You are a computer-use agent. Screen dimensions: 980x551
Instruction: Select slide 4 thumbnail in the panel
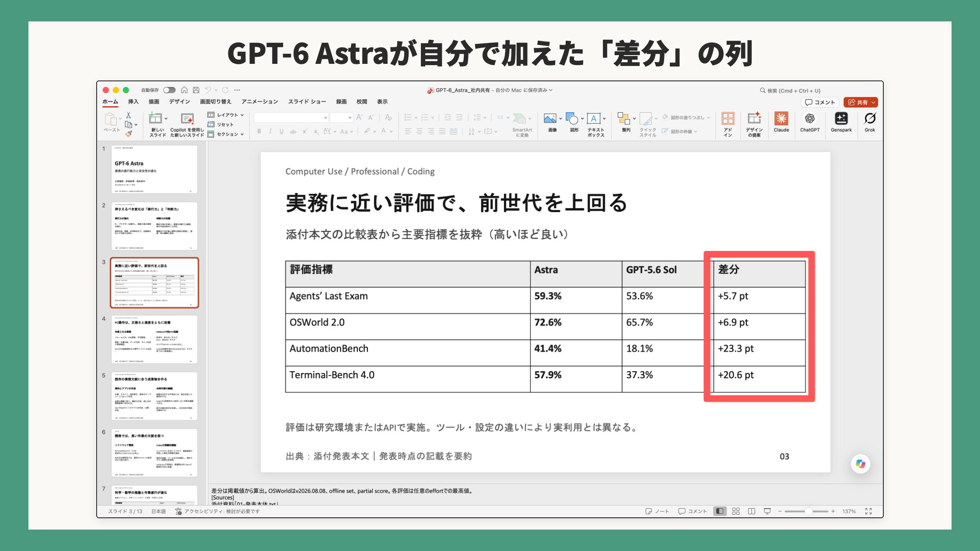[154, 339]
